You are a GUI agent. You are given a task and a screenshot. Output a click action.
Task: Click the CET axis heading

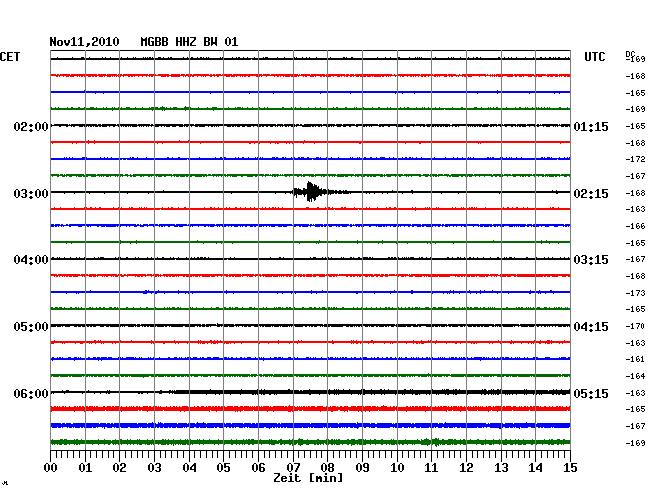pyautogui.click(x=10, y=57)
